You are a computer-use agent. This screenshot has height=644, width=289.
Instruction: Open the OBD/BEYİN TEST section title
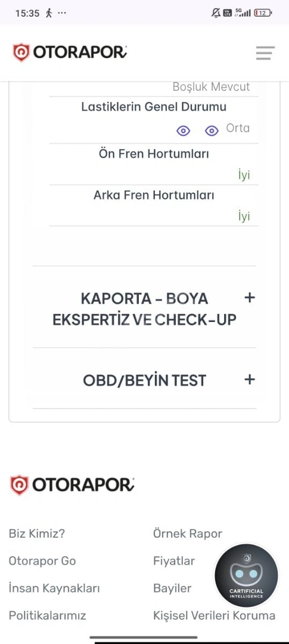(x=144, y=380)
